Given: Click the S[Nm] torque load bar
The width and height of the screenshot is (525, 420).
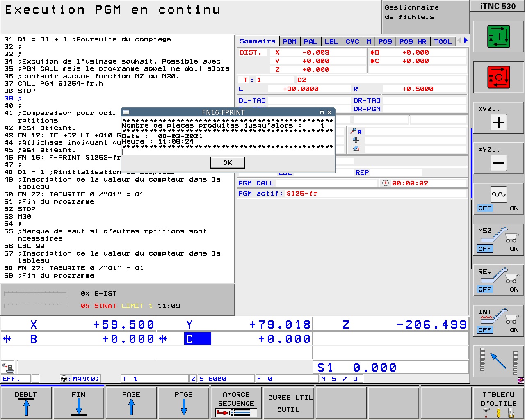Looking at the screenshot, I should coord(35,306).
